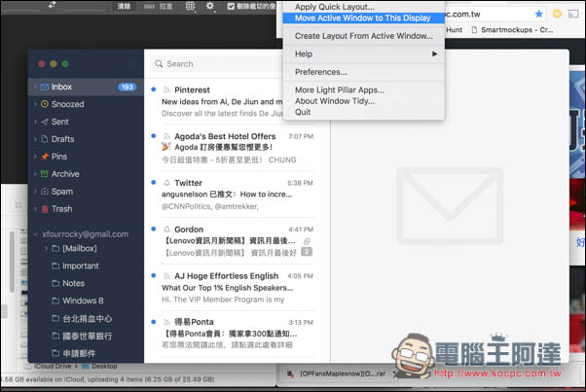Click the swap arrows icon in top toolbar
The width and height of the screenshot is (586, 392).
(52, 5)
